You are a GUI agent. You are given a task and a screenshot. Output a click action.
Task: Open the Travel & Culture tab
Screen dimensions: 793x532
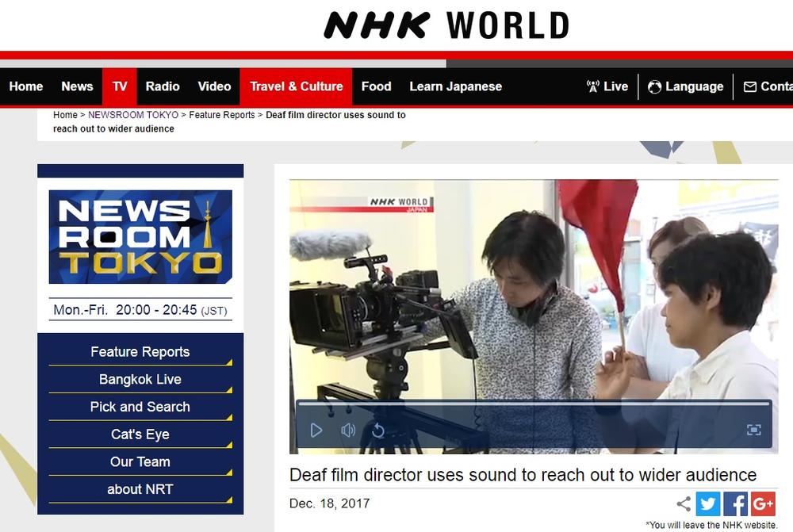pyautogui.click(x=297, y=86)
